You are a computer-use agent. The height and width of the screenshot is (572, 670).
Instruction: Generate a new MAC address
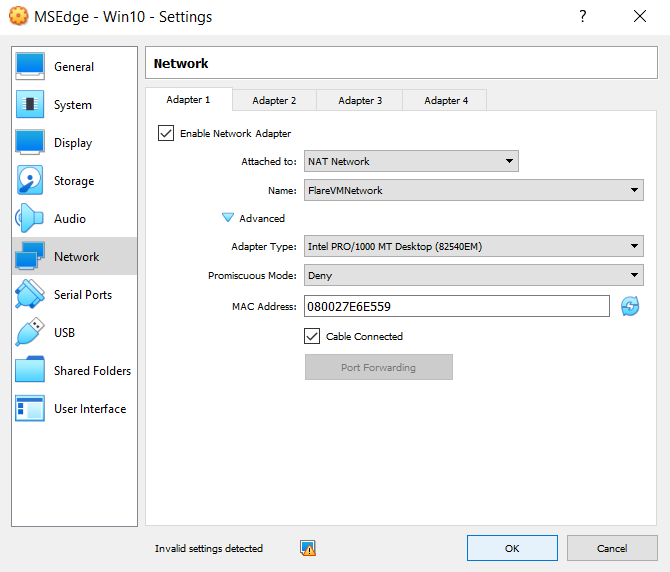(630, 306)
